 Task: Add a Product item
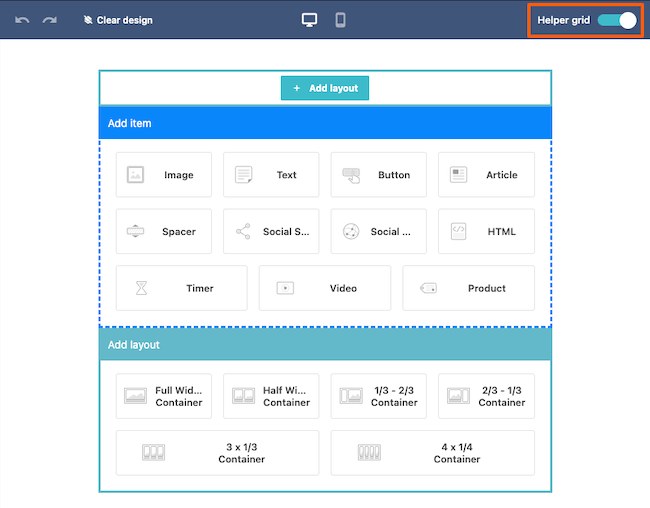pos(468,288)
